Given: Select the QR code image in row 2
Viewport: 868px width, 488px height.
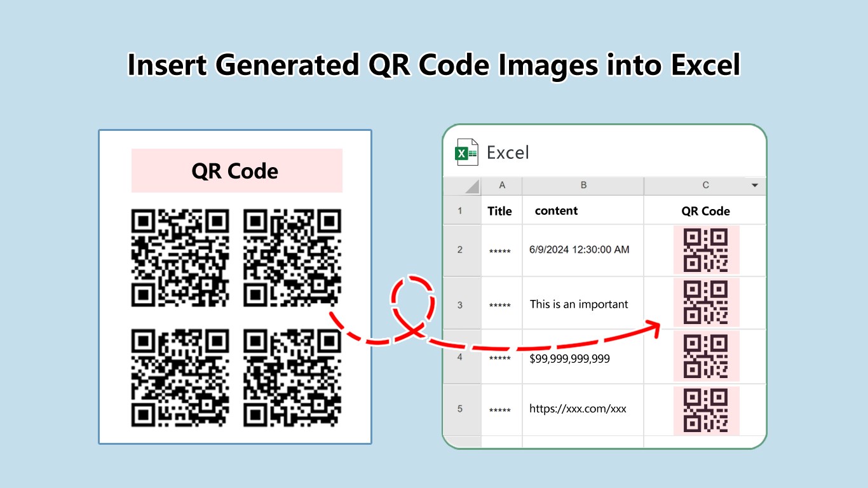Looking at the screenshot, I should pyautogui.click(x=706, y=250).
